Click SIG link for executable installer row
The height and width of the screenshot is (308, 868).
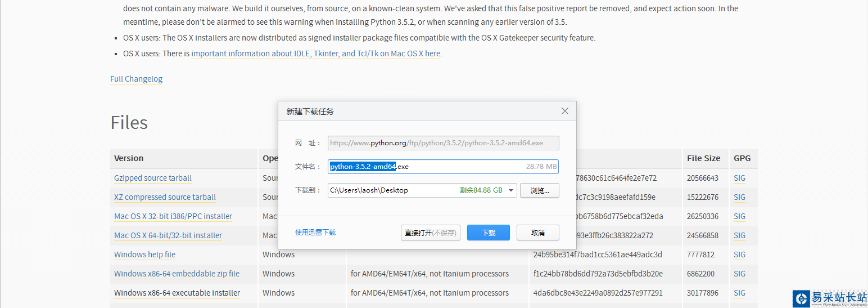(x=739, y=293)
